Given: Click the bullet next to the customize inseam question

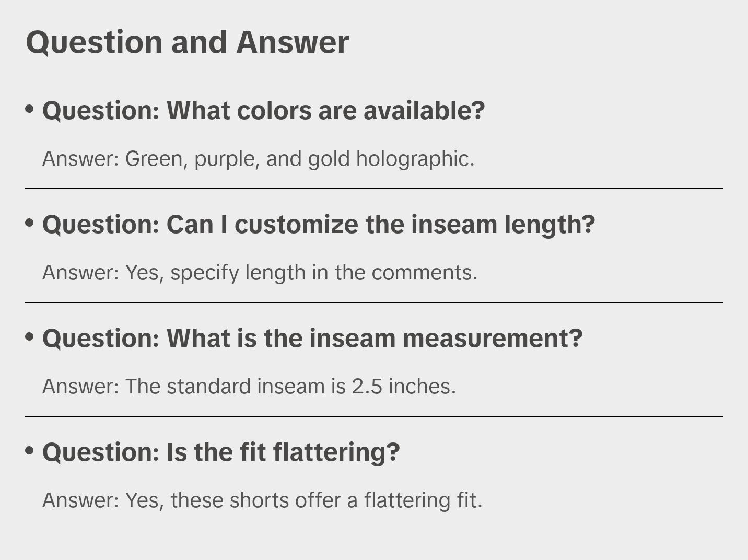Looking at the screenshot, I should point(30,223).
